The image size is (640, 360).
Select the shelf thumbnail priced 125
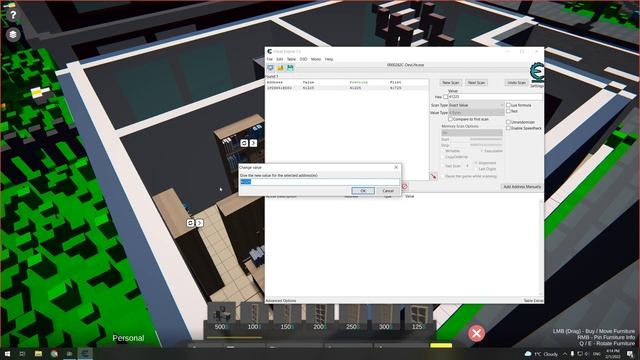click(x=418, y=317)
